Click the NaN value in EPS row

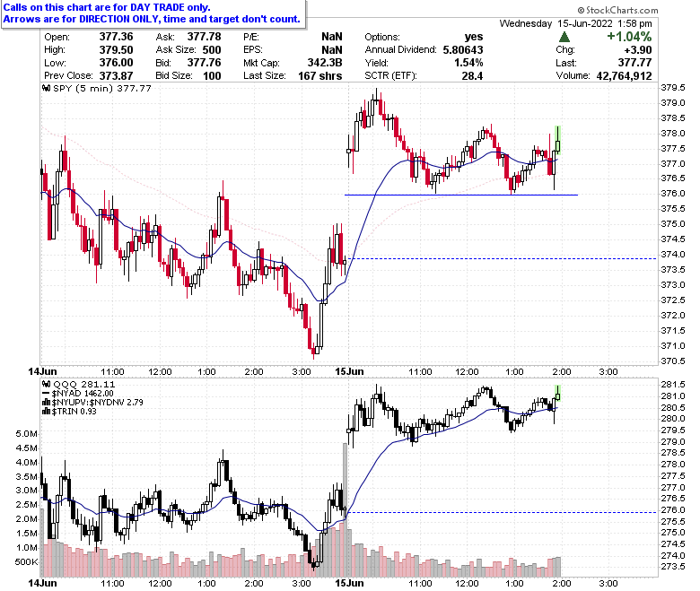click(332, 50)
